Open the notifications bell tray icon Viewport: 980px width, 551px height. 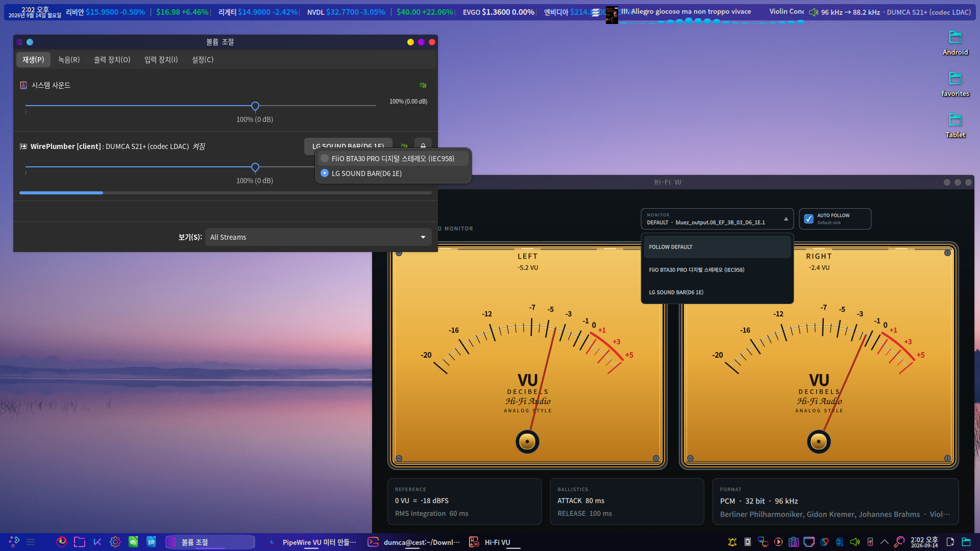click(x=732, y=542)
